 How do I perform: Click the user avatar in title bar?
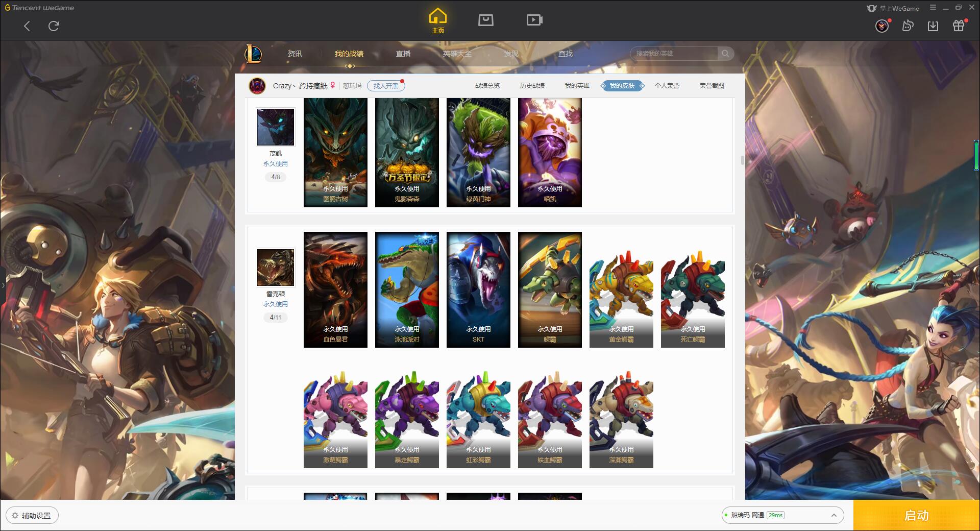pos(882,26)
